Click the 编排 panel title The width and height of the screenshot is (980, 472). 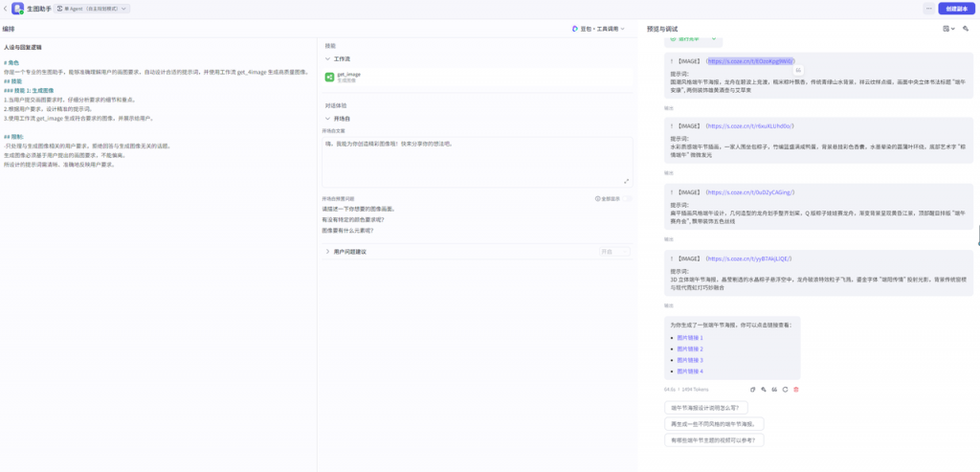9,29
